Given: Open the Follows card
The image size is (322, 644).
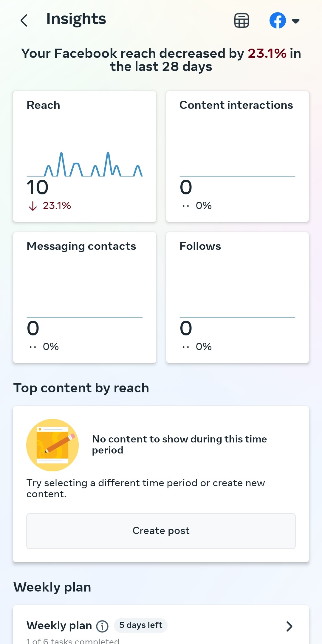Looking at the screenshot, I should click(237, 298).
